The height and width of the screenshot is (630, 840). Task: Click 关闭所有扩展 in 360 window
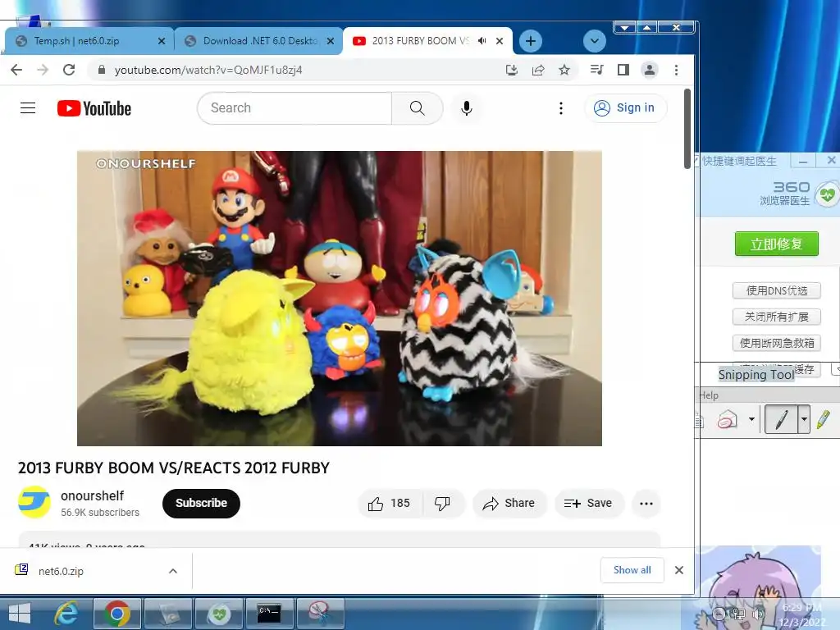pos(777,317)
